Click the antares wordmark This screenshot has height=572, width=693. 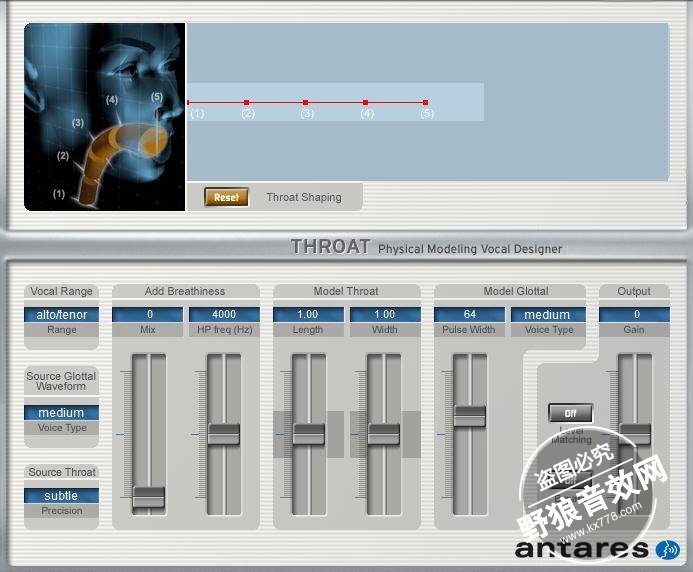[581, 549]
